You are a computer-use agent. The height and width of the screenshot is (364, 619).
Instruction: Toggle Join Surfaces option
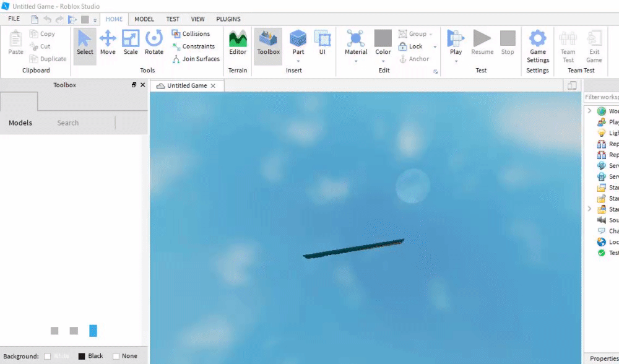coord(196,59)
